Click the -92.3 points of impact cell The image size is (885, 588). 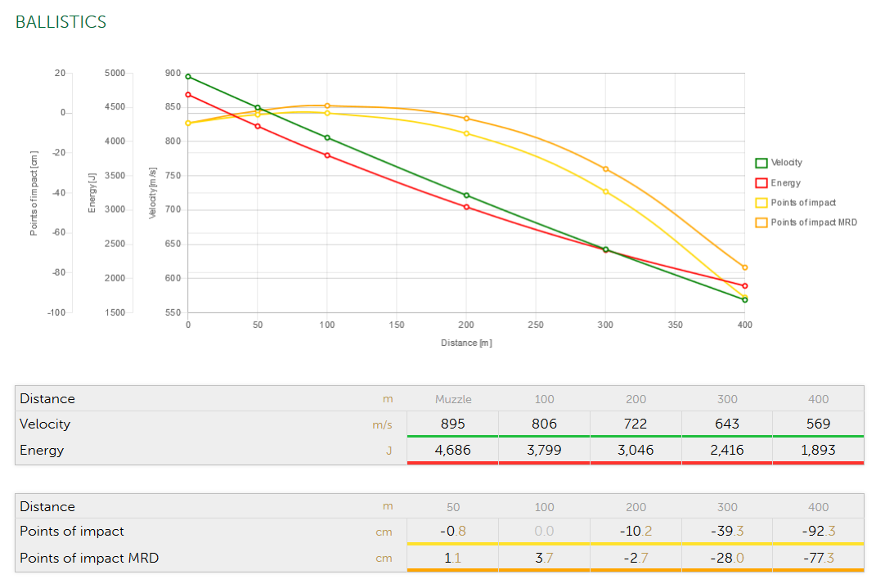pyautogui.click(x=818, y=532)
